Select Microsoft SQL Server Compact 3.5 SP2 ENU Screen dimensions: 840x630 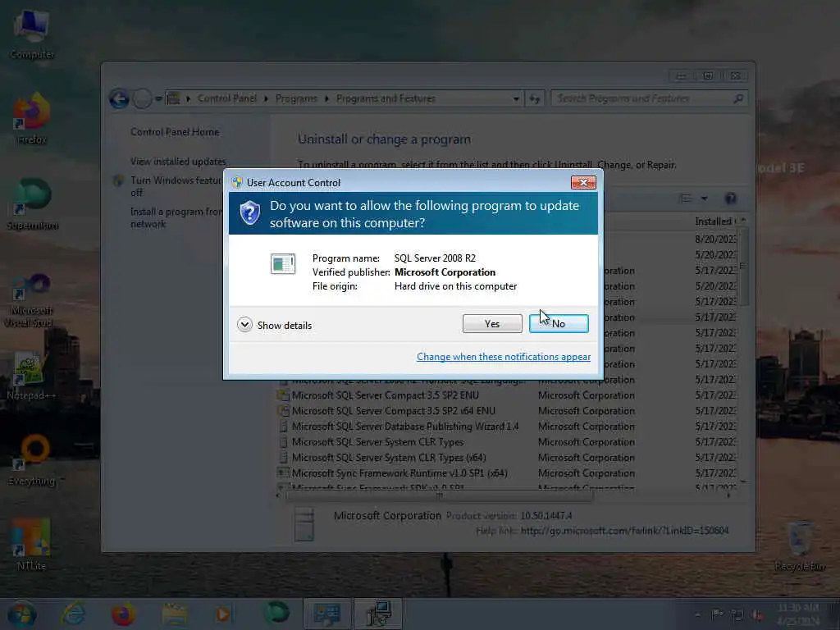pyautogui.click(x=506, y=395)
